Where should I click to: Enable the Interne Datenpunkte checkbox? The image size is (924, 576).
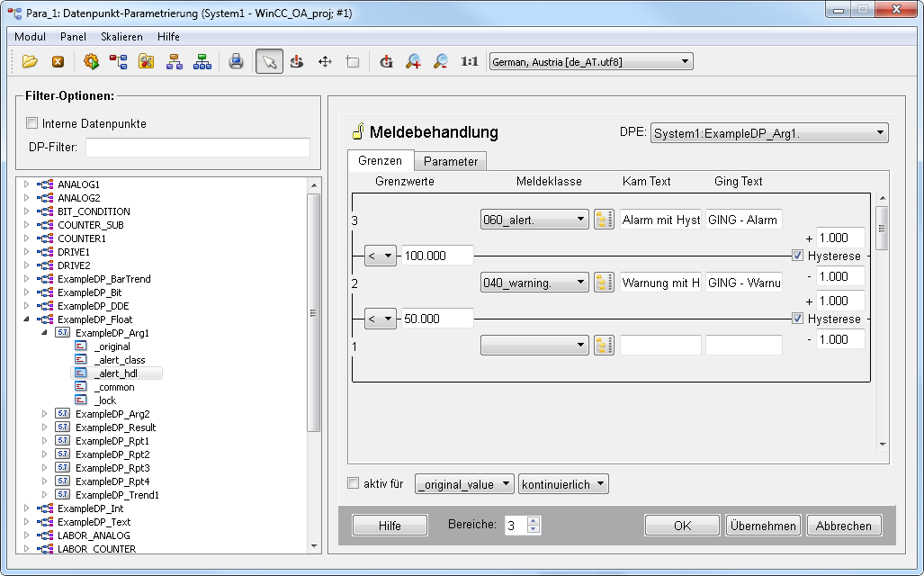point(32,123)
